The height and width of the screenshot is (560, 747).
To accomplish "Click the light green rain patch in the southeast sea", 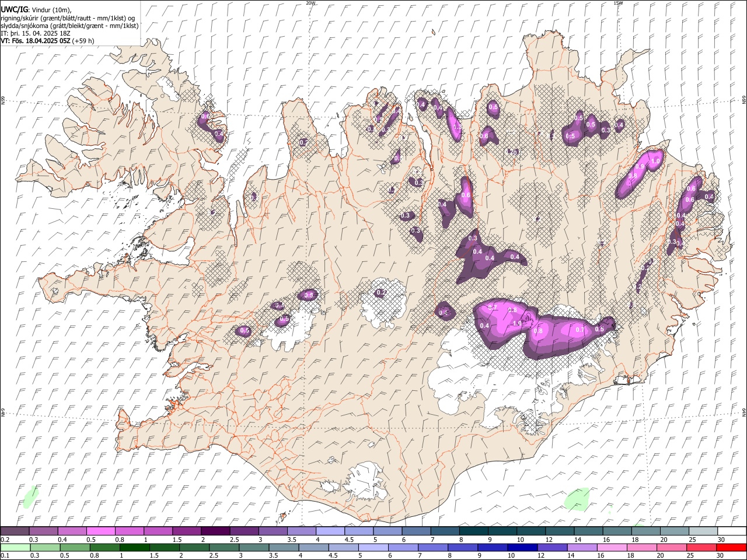I will [x=578, y=499].
